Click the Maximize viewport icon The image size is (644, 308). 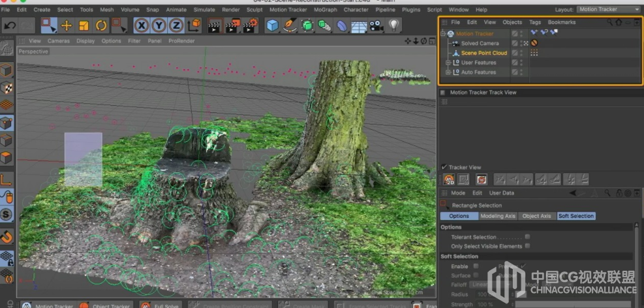432,41
